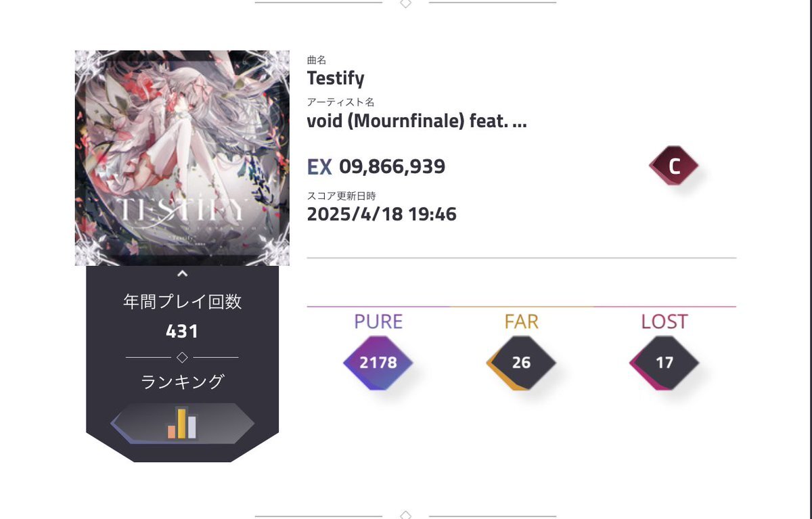Click the bottom divider diamond ornament

pos(405,516)
